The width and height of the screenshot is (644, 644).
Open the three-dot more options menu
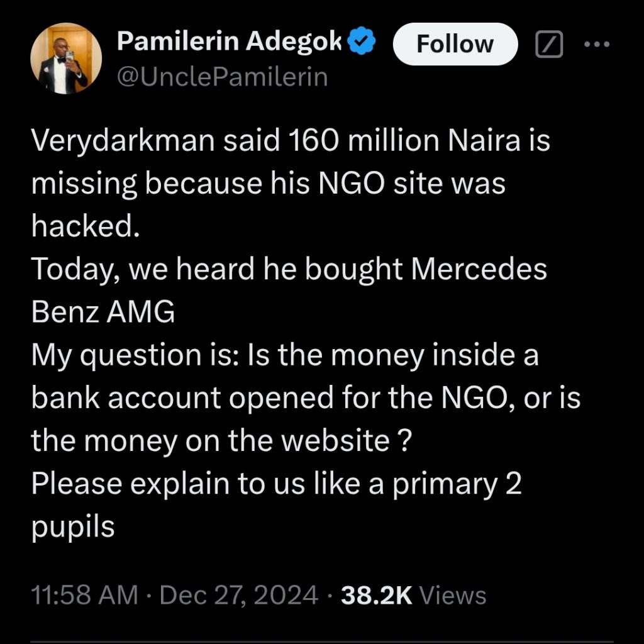[x=597, y=44]
